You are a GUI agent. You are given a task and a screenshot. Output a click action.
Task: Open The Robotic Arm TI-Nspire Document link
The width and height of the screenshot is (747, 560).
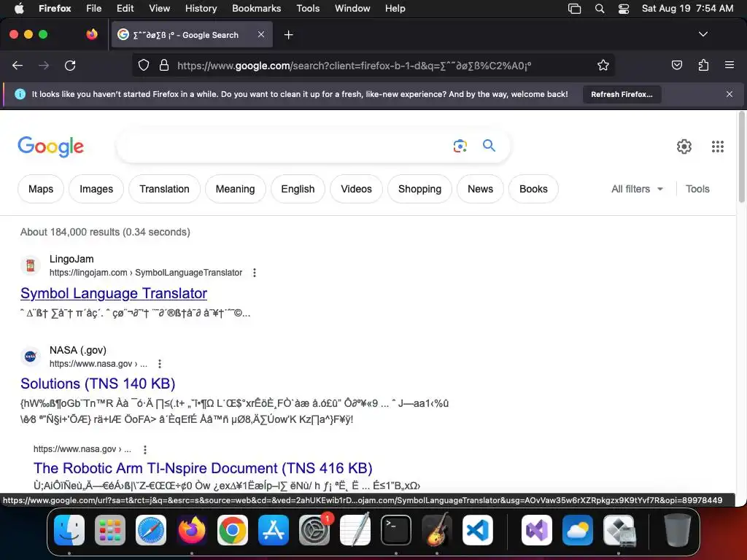(203, 468)
